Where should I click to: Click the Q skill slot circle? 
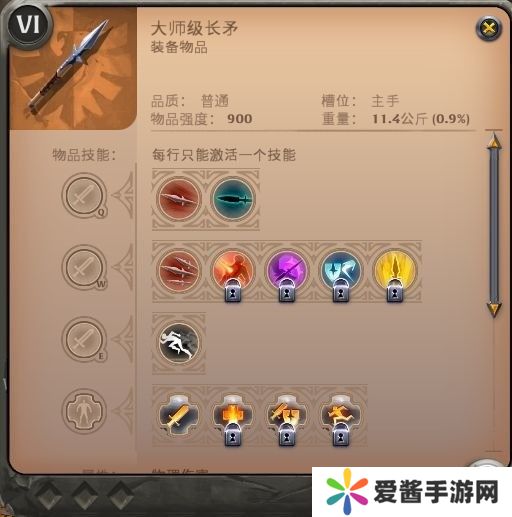(x=84, y=195)
